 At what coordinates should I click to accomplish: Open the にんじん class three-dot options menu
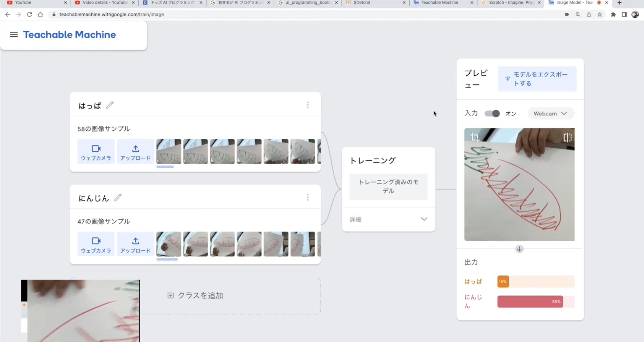[308, 197]
